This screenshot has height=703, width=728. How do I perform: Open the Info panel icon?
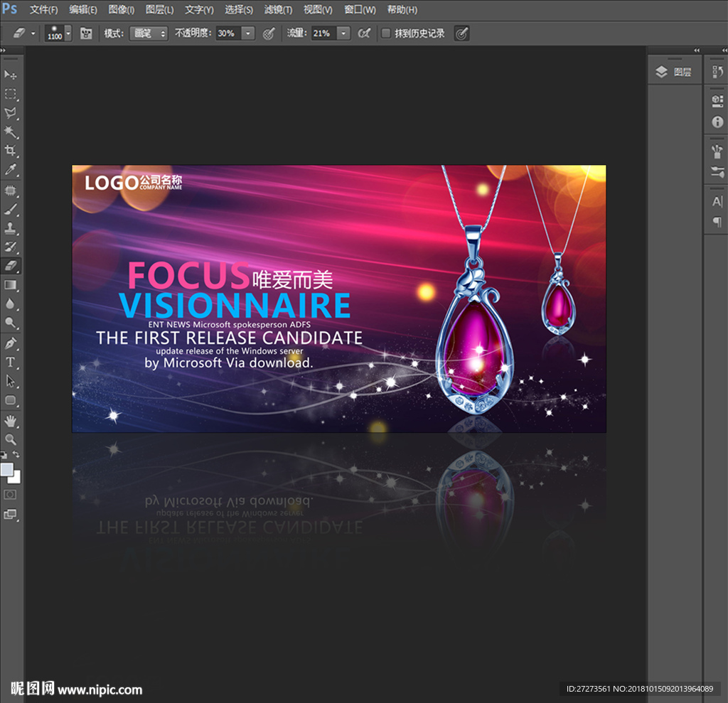click(717, 122)
